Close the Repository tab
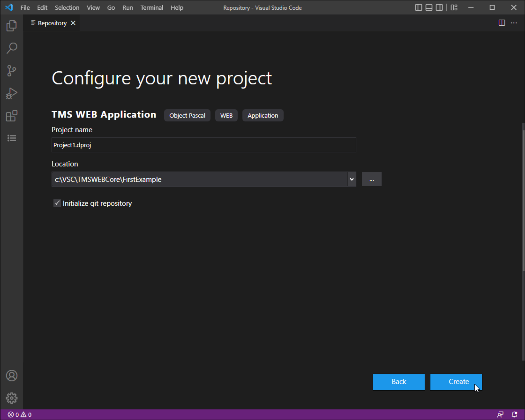Image resolution: width=525 pixels, height=420 pixels. point(73,23)
